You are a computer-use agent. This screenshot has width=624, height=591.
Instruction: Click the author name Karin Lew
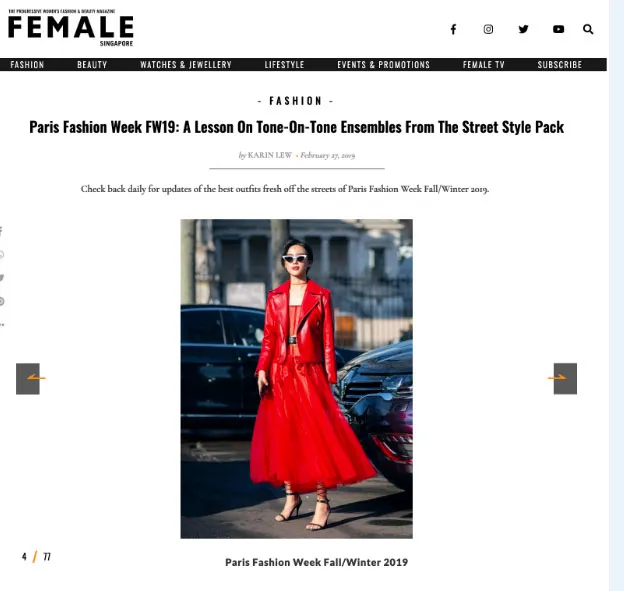point(270,155)
